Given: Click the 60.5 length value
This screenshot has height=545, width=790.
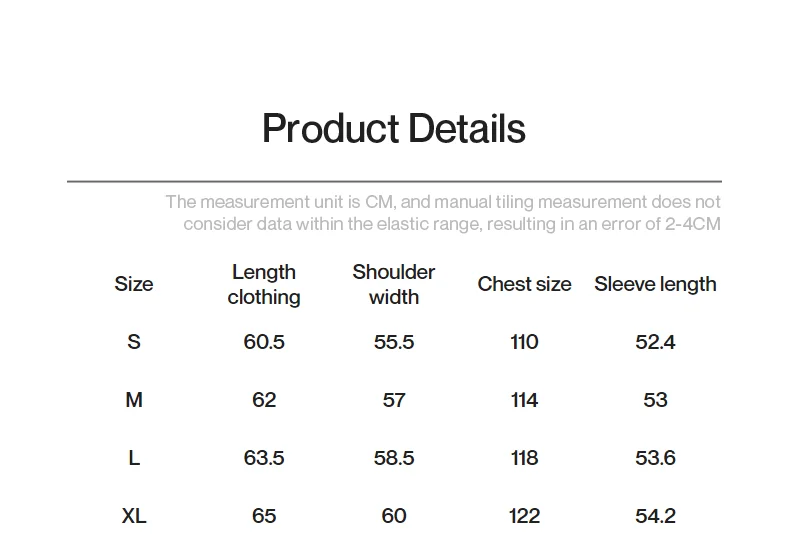Looking at the screenshot, I should point(264,342).
